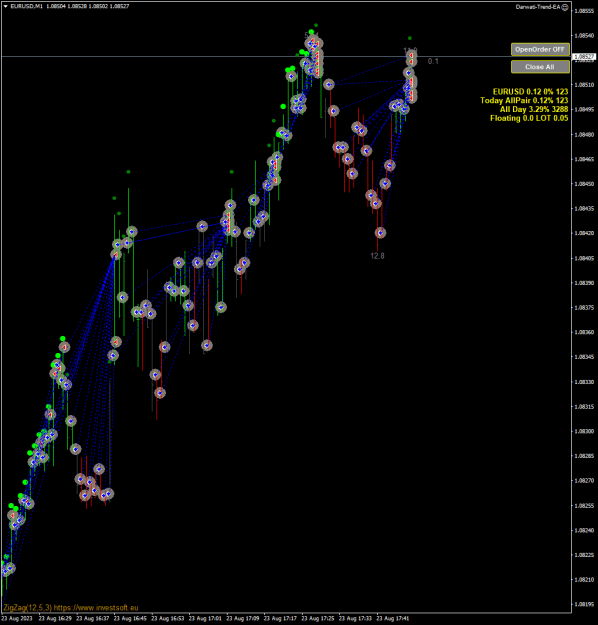Click the OpenOrder Off button
The height and width of the screenshot is (625, 598).
(540, 49)
